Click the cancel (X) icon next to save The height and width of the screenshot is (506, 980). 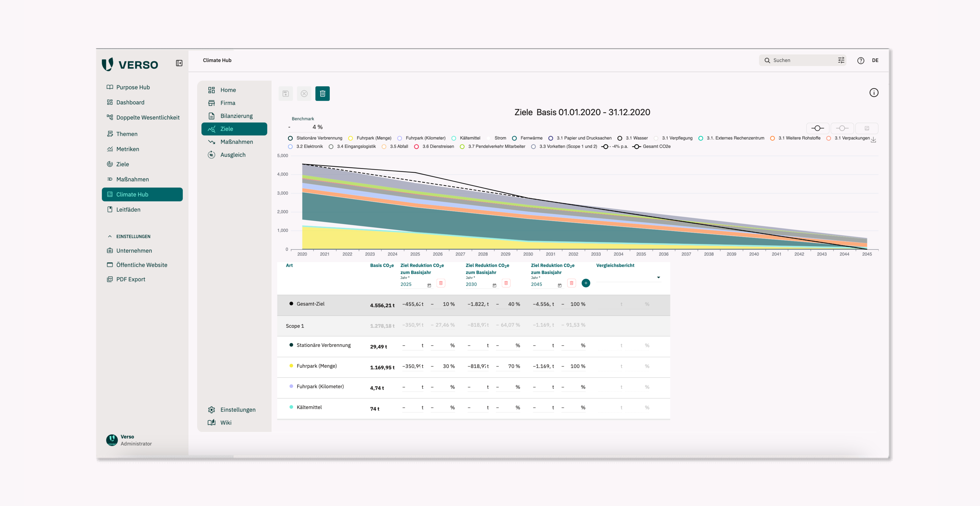click(304, 94)
